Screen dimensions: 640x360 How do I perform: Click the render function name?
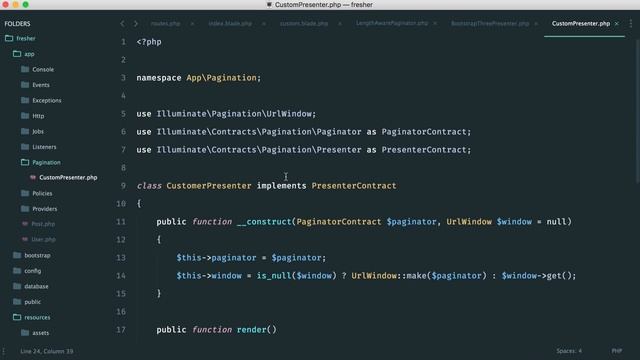(251, 329)
